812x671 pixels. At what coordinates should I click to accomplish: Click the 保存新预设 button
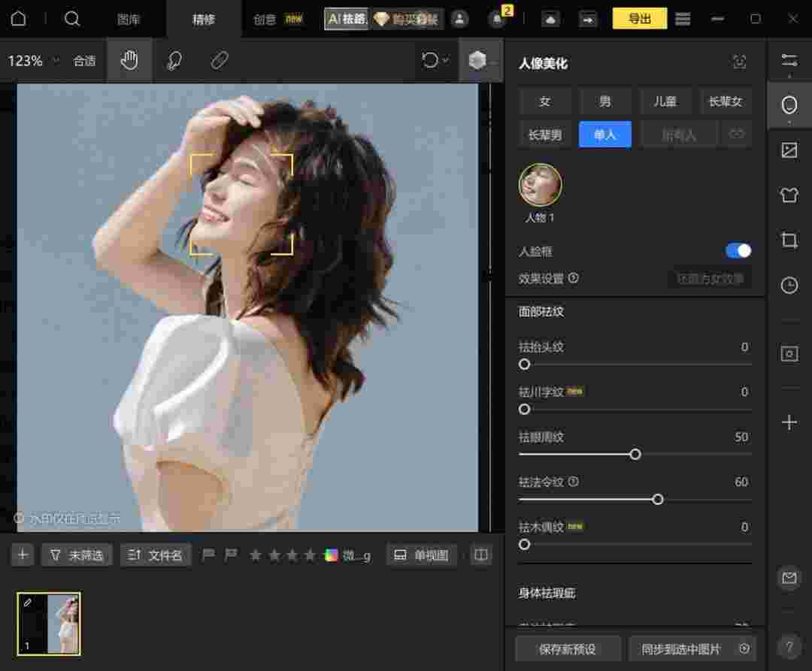coord(568,648)
